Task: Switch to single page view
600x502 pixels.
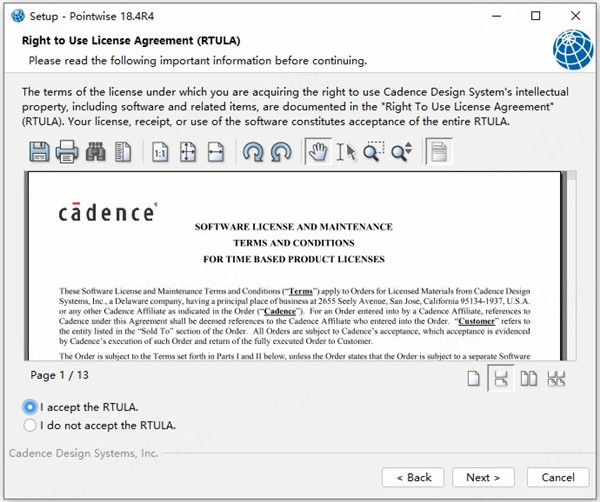Action: click(x=474, y=379)
